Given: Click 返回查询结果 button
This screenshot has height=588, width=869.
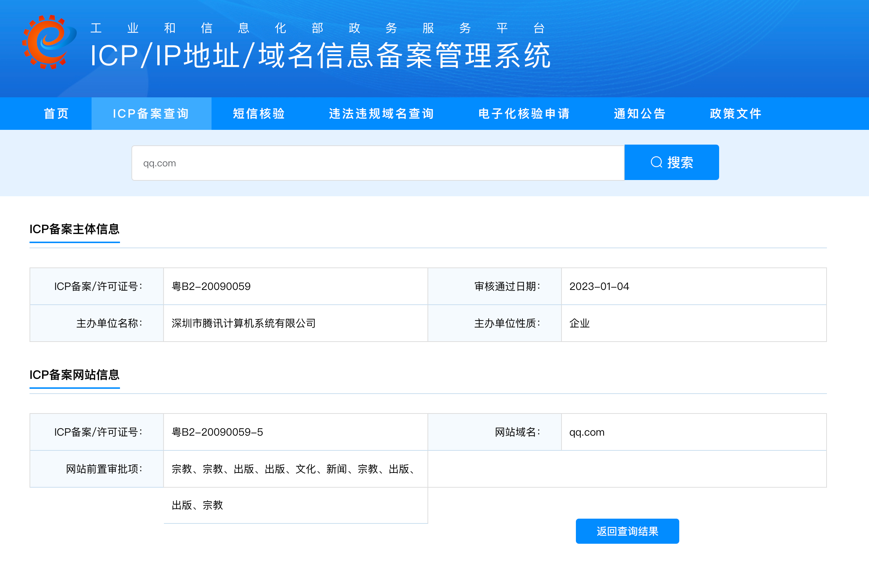Looking at the screenshot, I should 627,531.
